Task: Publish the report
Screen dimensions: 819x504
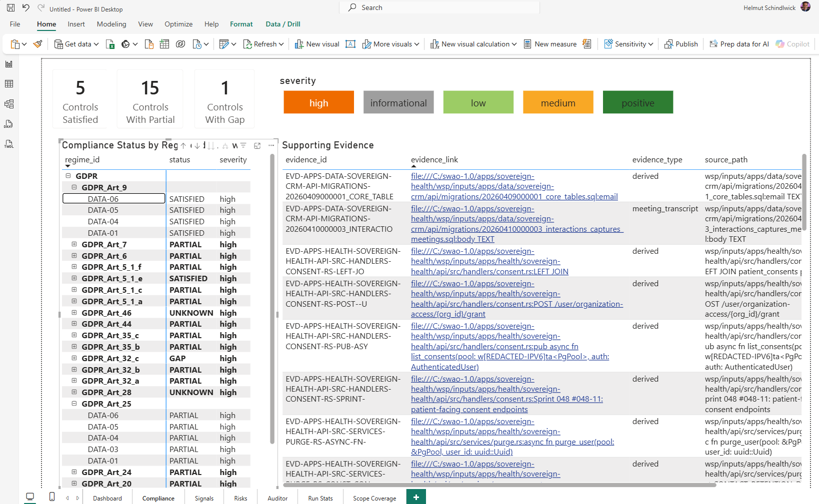Action: 681,44
